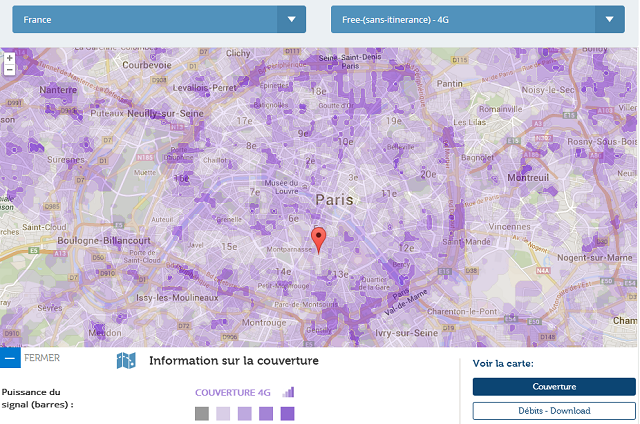Screen dimensions: 640x424
Task: Click the Montreuil label on the map
Action: [528, 177]
